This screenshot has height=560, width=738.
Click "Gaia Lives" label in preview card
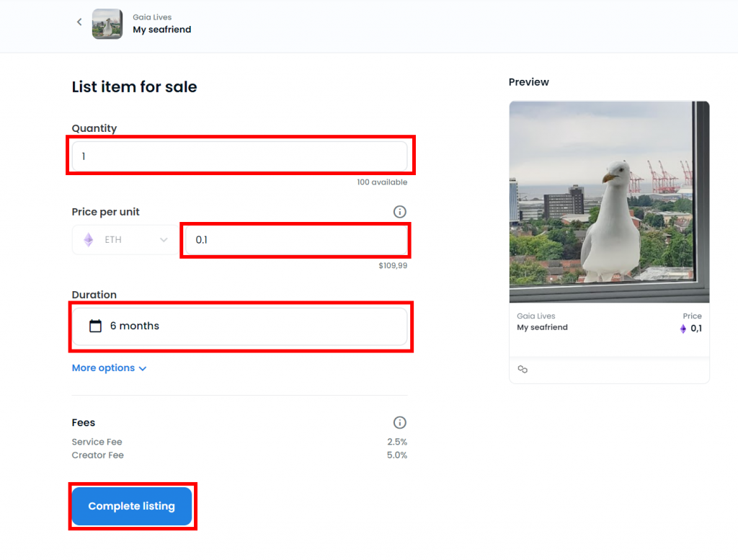(x=536, y=316)
